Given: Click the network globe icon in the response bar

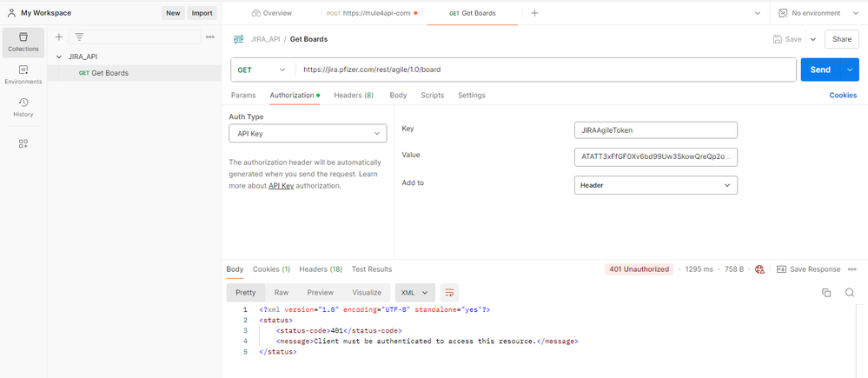Looking at the screenshot, I should pos(760,269).
